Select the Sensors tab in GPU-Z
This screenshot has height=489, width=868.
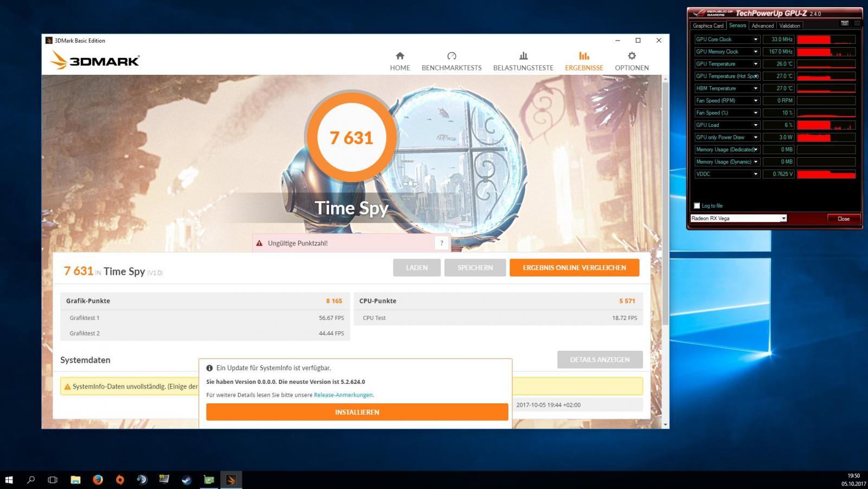[x=737, y=25]
